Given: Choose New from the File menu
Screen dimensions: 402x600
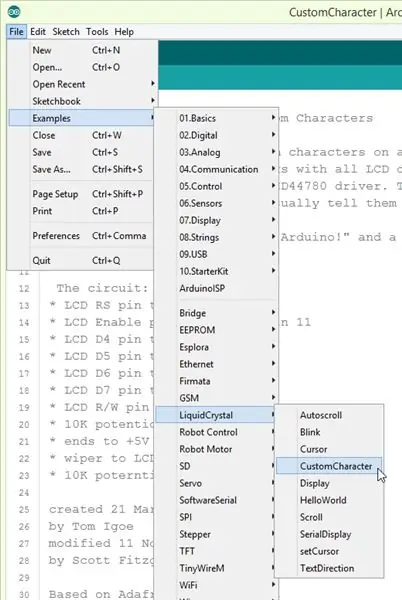Looking at the screenshot, I should coord(82,50).
